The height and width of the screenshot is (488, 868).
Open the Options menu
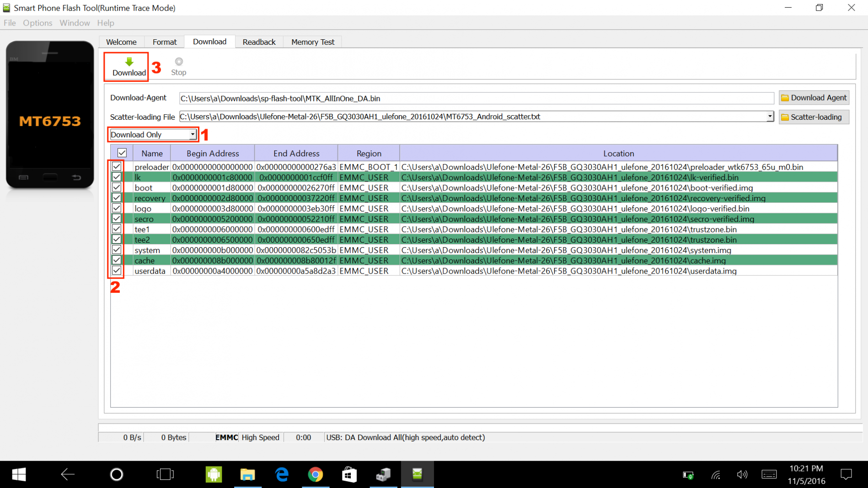tap(38, 23)
